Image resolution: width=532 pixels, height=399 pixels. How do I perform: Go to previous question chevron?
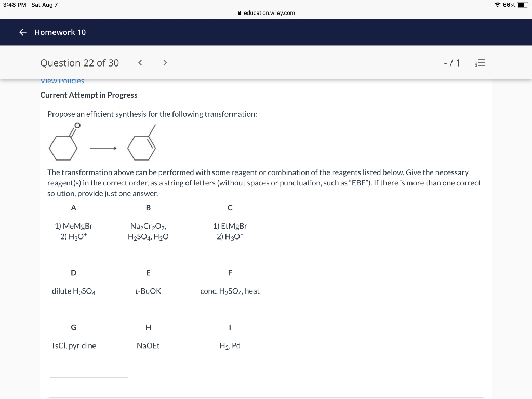coord(140,63)
